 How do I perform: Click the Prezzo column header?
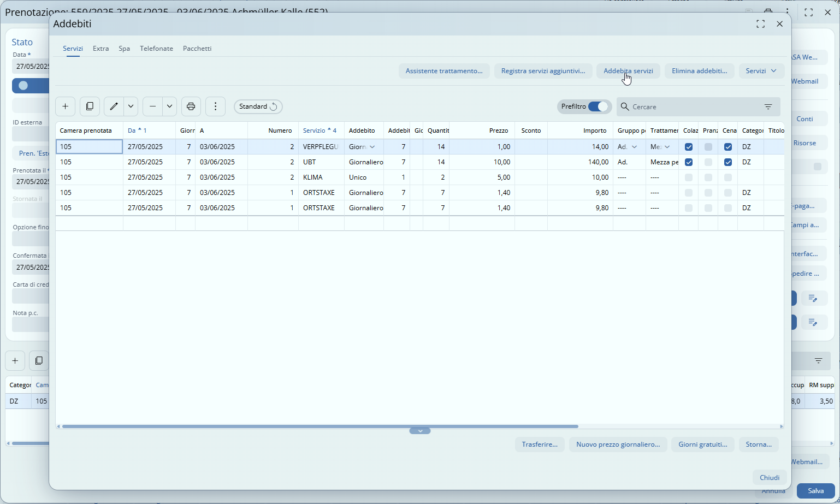tap(482, 131)
